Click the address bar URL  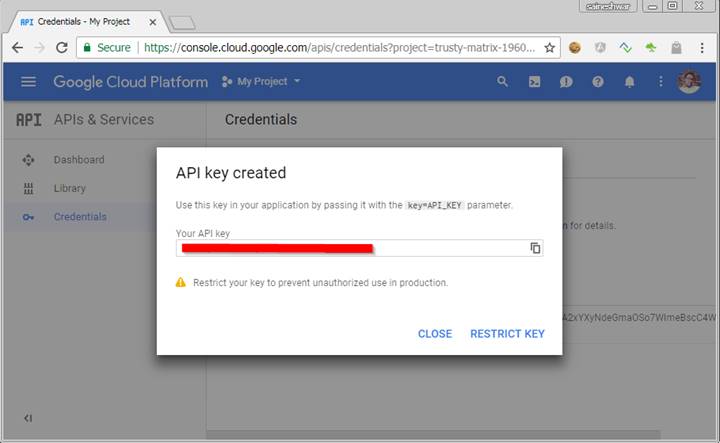coord(339,47)
